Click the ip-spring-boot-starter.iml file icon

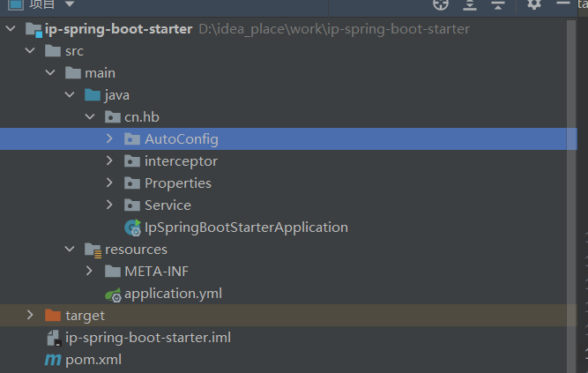click(x=54, y=338)
